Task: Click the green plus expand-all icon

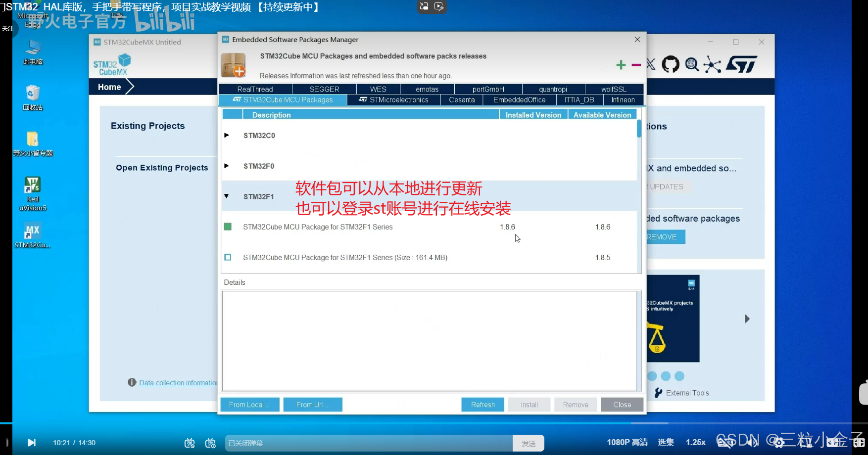Action: coord(621,65)
